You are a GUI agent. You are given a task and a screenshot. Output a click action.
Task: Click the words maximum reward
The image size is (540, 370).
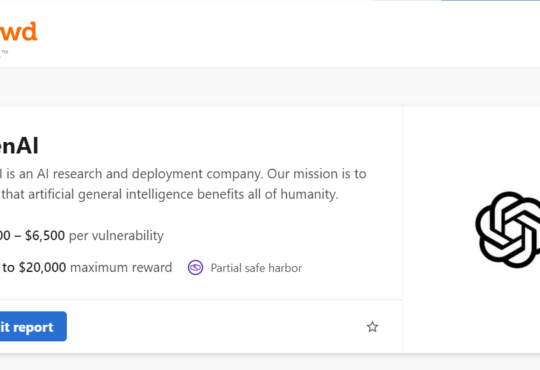click(121, 267)
